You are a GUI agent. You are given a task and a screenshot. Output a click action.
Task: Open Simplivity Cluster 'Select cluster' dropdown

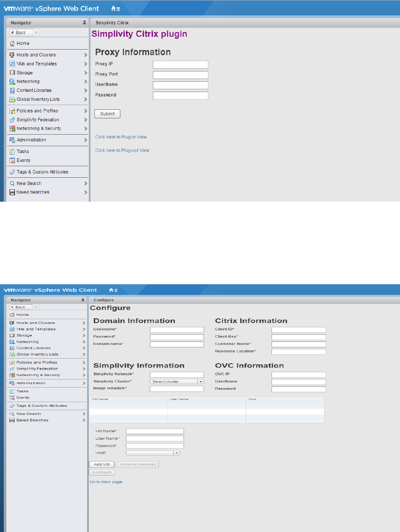coord(177,382)
